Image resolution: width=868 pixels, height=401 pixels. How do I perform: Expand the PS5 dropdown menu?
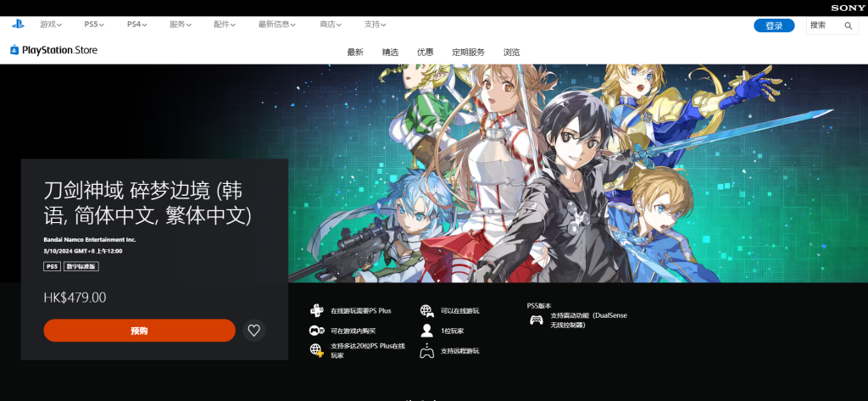(94, 25)
